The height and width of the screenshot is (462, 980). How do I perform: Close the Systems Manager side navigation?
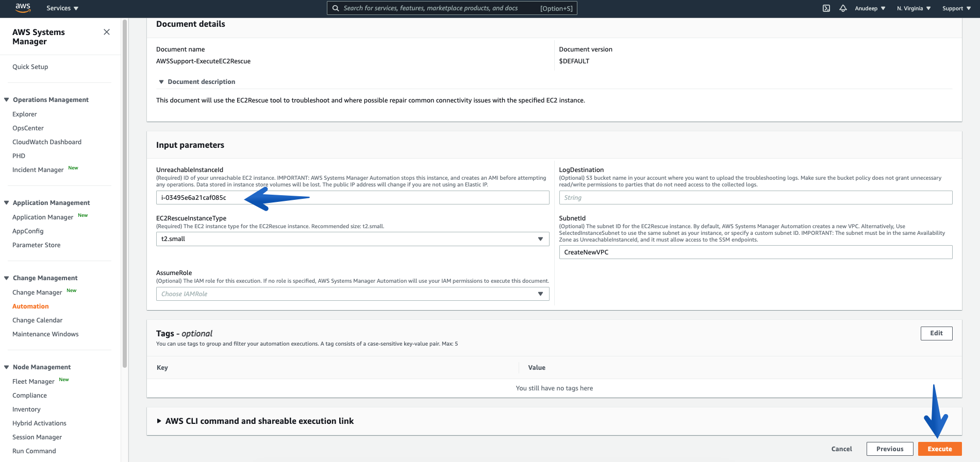click(107, 32)
